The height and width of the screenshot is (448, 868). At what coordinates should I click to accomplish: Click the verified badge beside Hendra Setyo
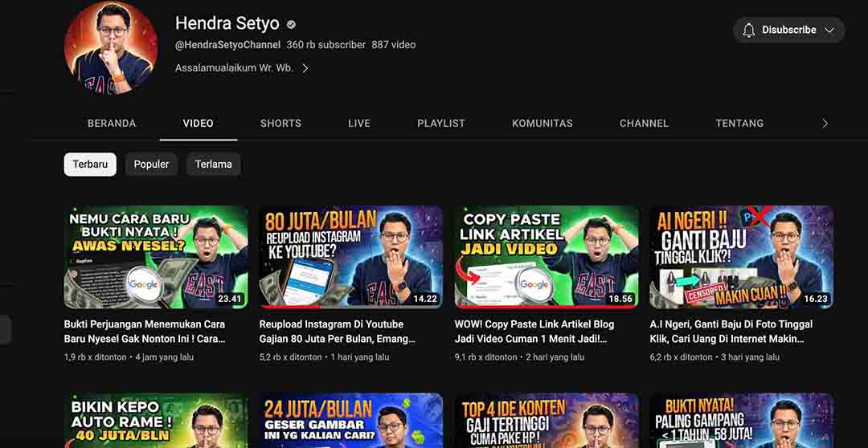point(291,24)
